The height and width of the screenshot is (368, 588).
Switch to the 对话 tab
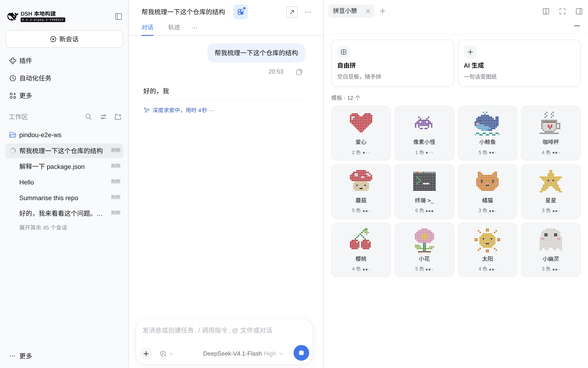[x=147, y=28]
